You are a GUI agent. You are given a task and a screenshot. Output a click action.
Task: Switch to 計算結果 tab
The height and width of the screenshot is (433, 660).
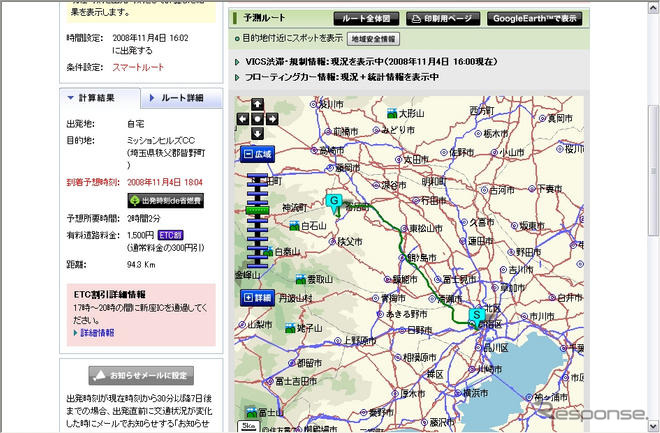(97, 97)
